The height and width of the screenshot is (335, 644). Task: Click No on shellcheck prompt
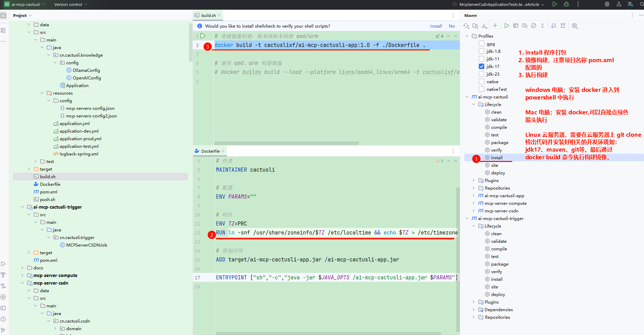[x=452, y=26]
